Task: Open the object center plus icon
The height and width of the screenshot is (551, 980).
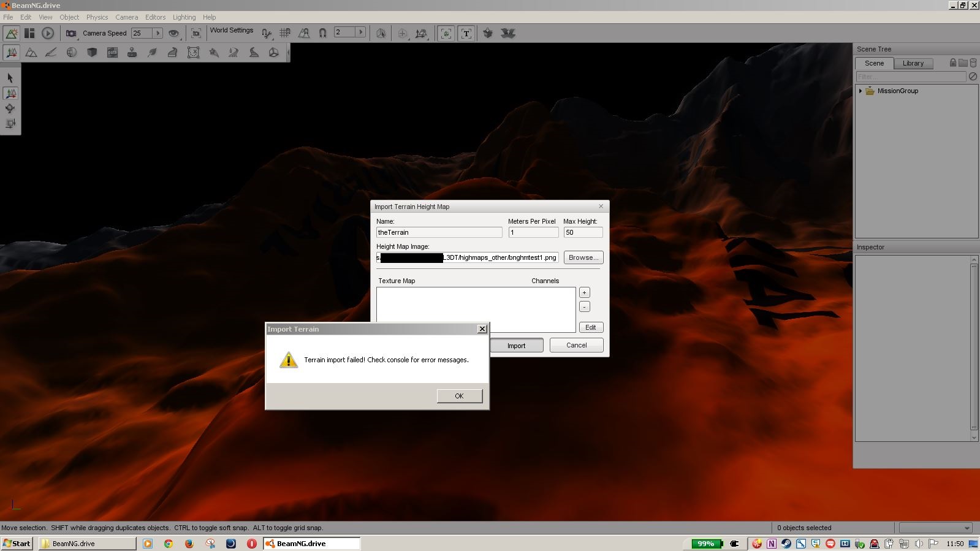Action: coord(403,34)
